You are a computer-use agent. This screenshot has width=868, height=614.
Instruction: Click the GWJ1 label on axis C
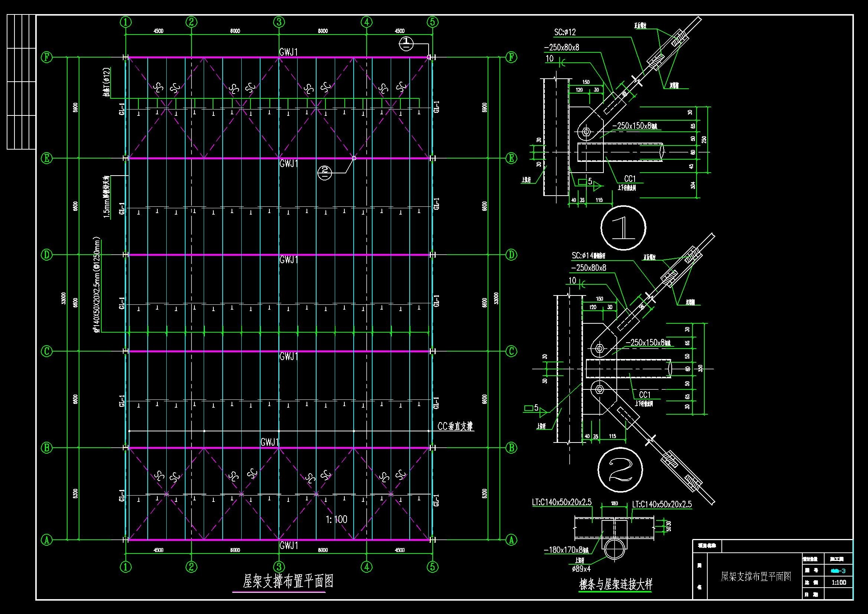(288, 356)
